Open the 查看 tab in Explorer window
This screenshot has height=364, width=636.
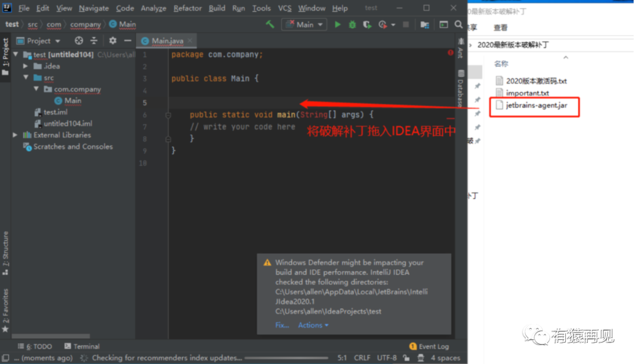(x=500, y=28)
